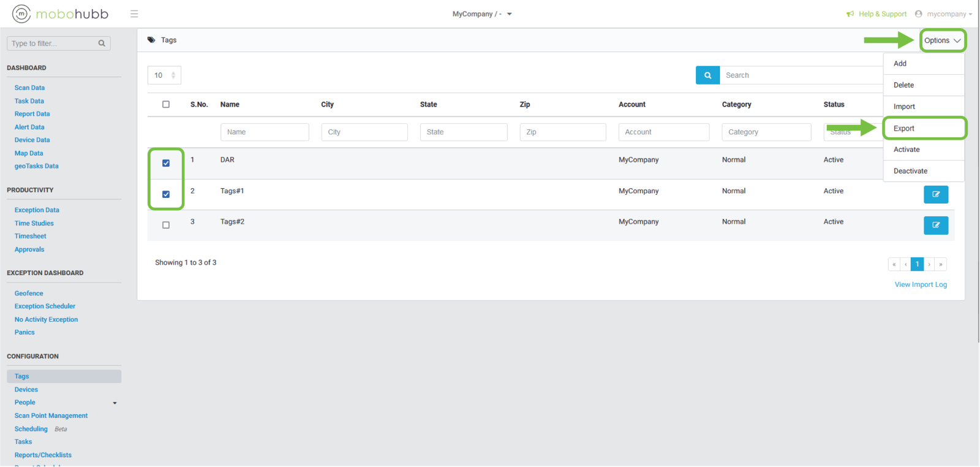Open the MyCompany account selector dropdown

click(481, 14)
